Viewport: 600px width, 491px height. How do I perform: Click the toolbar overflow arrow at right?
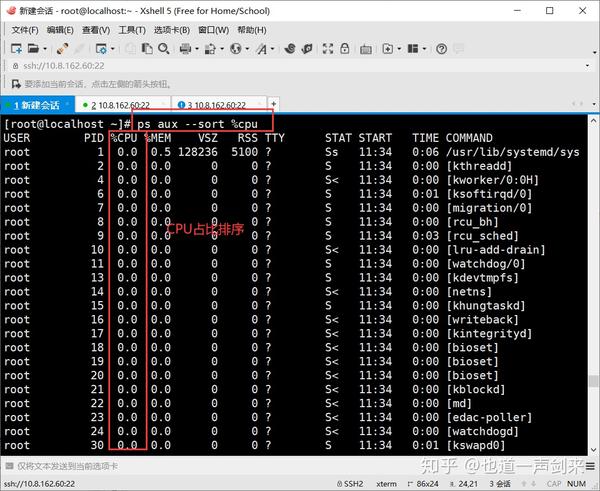(x=594, y=52)
